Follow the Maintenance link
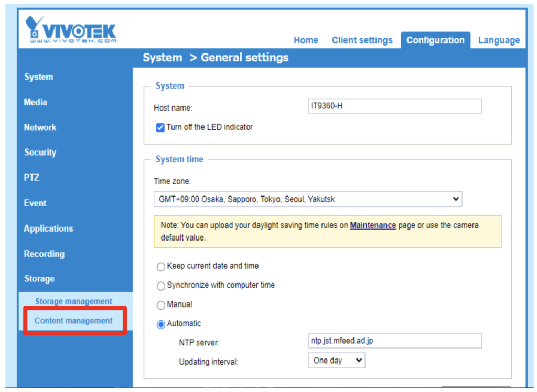 coord(373,225)
